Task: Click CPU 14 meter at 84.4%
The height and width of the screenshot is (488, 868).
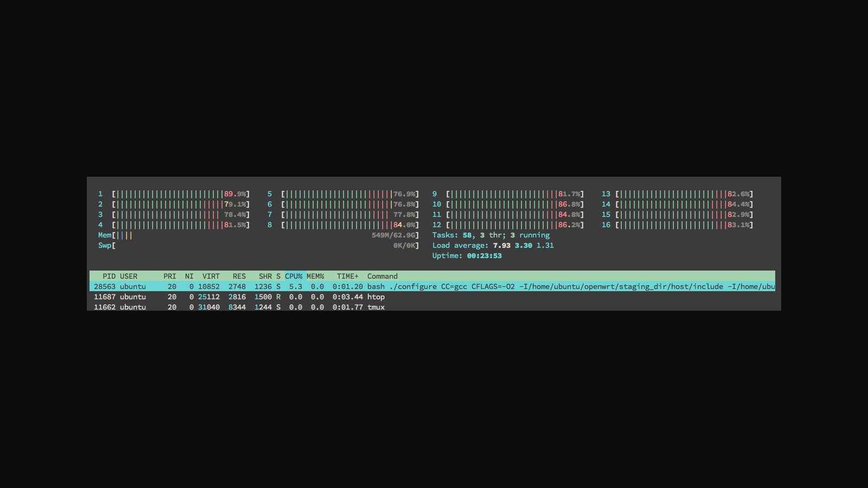Action: tap(678, 204)
